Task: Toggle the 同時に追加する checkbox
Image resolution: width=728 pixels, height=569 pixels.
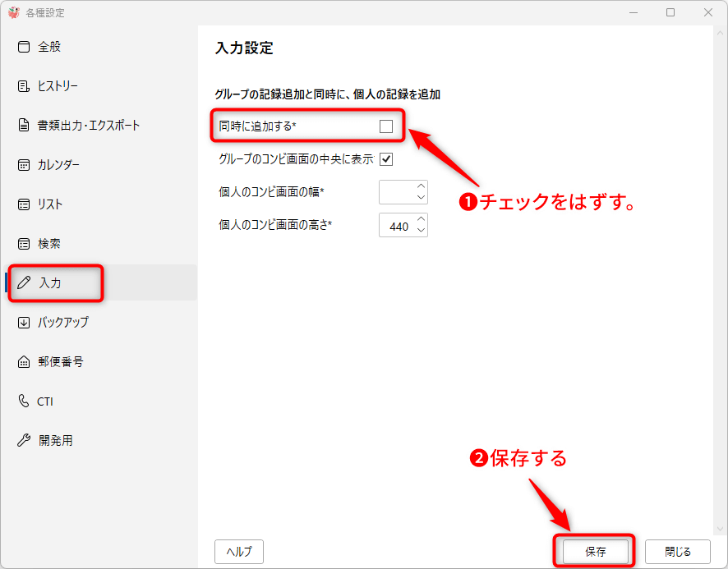Action: pyautogui.click(x=386, y=126)
